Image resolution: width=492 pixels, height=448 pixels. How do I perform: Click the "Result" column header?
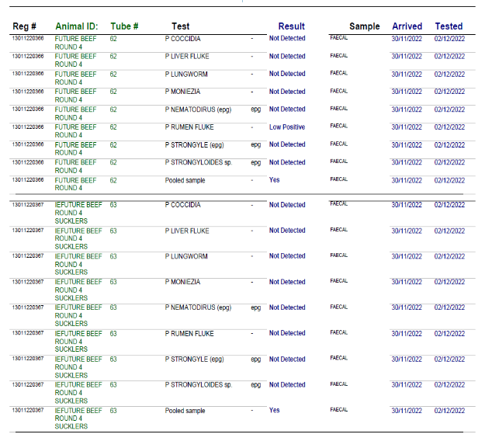292,26
